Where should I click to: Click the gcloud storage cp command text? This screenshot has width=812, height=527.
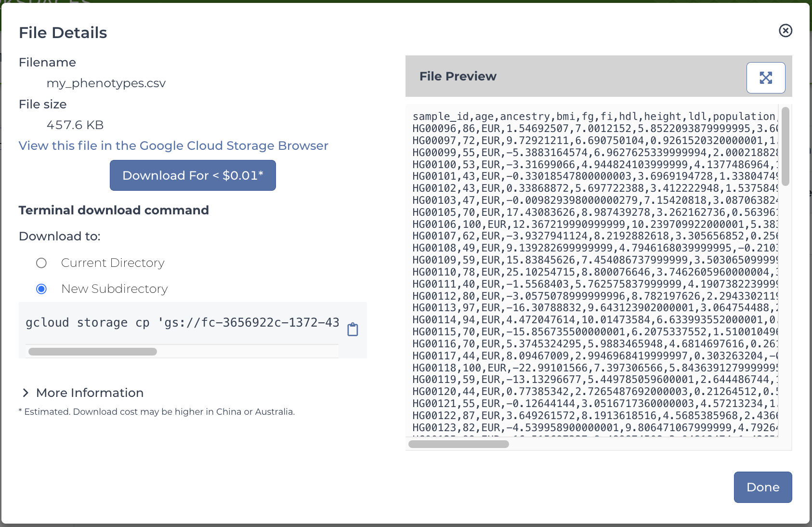click(183, 322)
